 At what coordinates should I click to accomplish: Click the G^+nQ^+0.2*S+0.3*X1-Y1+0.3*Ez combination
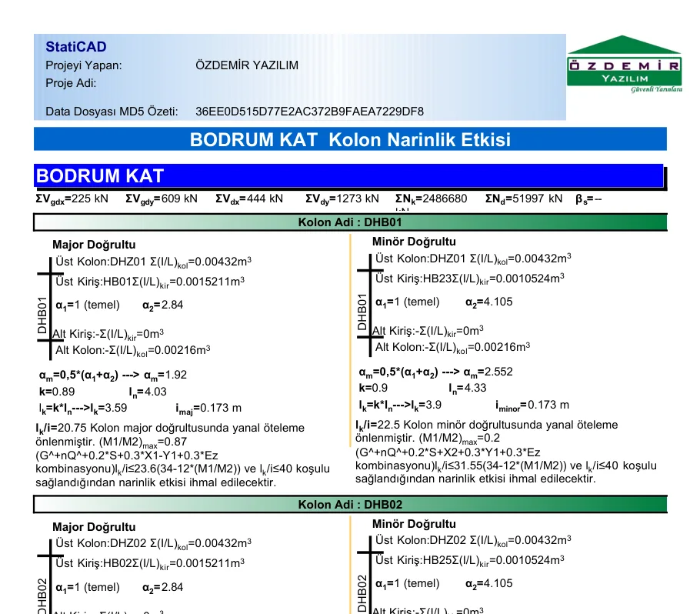click(127, 455)
